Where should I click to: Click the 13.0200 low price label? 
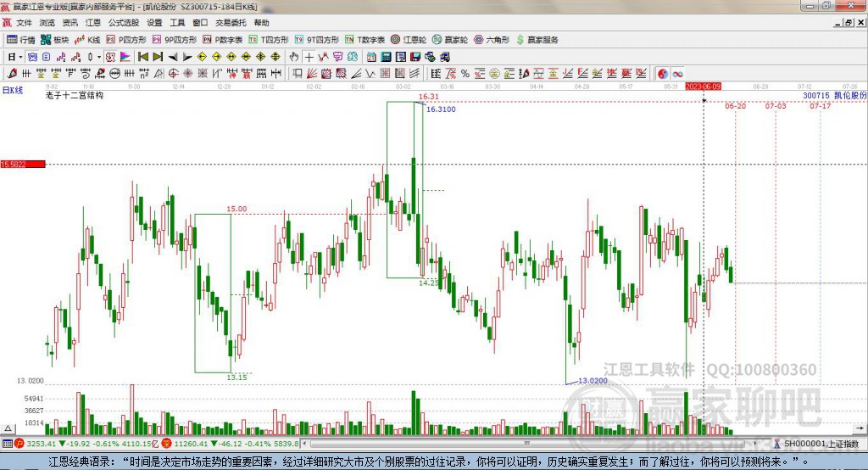click(x=593, y=381)
